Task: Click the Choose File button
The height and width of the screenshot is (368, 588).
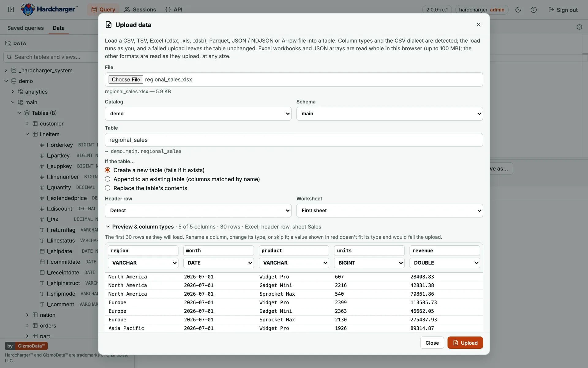Action: pyautogui.click(x=126, y=79)
